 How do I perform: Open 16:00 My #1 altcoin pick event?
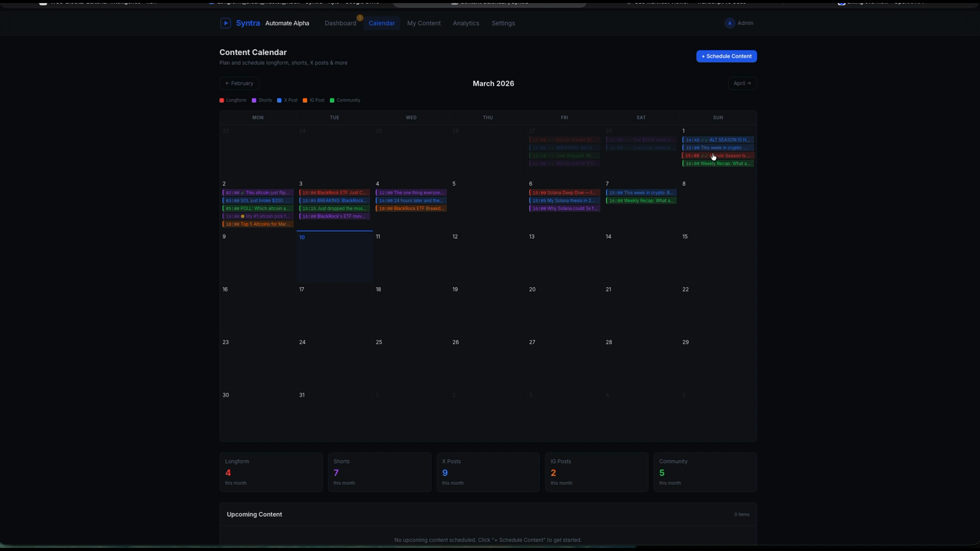click(258, 216)
